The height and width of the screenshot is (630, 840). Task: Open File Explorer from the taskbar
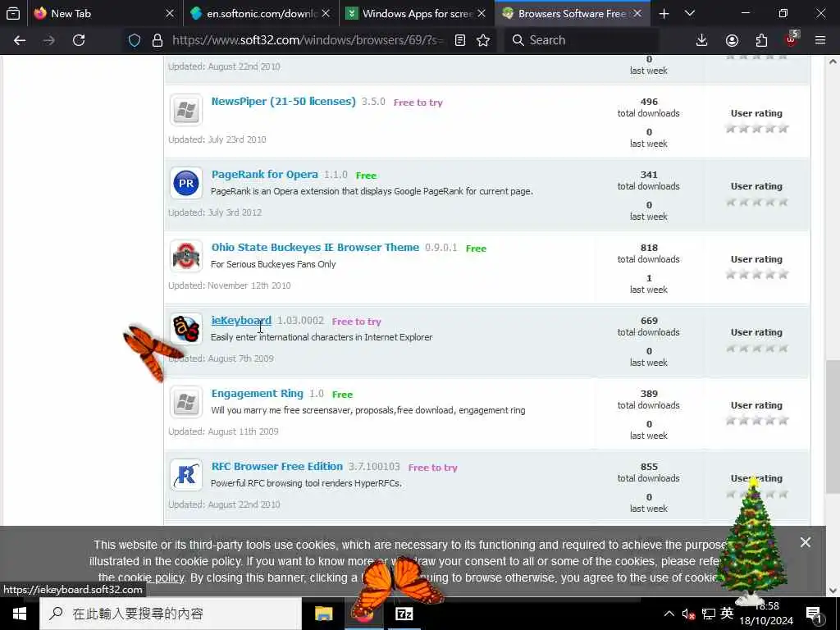click(323, 614)
